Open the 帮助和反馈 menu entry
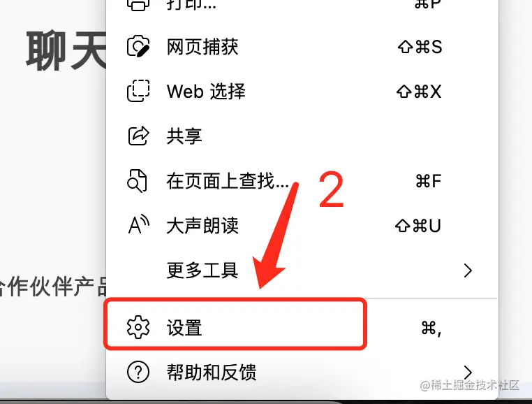 tap(302, 372)
